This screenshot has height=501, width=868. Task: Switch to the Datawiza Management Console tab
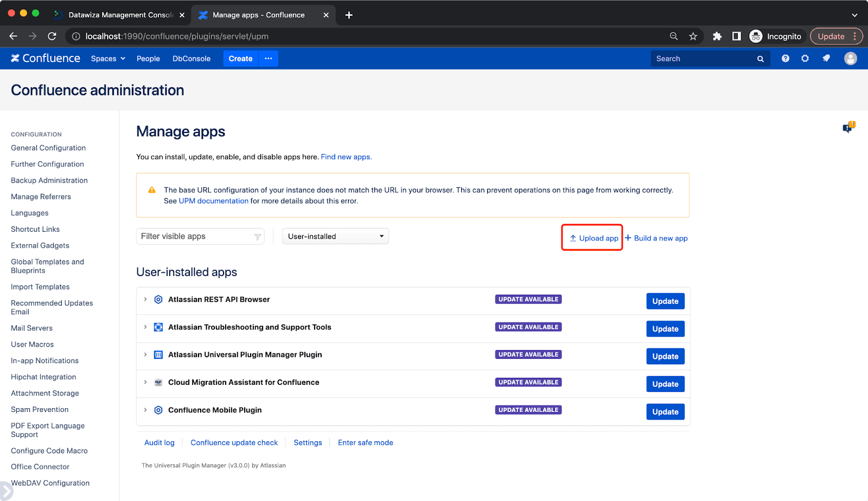tap(119, 15)
